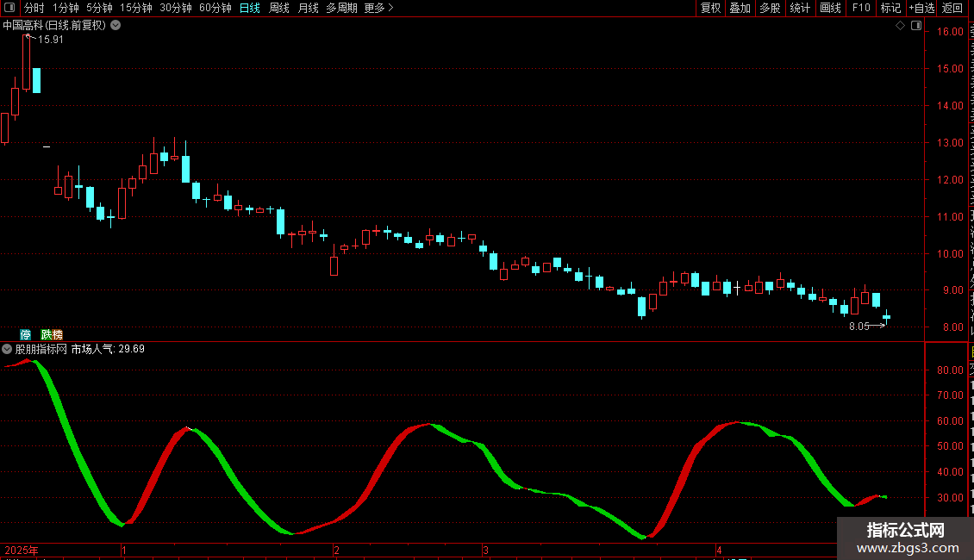The height and width of the screenshot is (560, 974).
Task: Switch to 周线 weekly chart
Action: click(x=279, y=8)
